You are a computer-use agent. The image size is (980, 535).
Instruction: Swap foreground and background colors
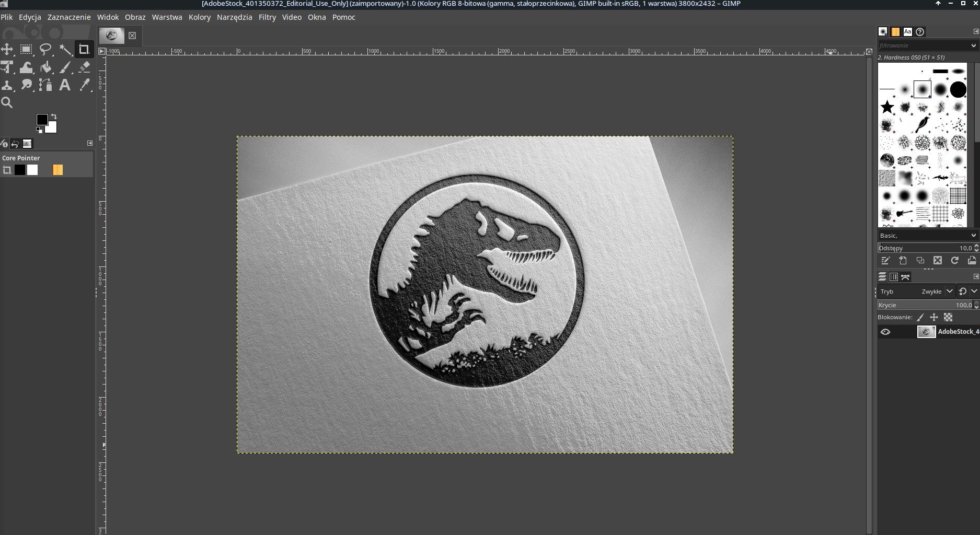click(53, 117)
